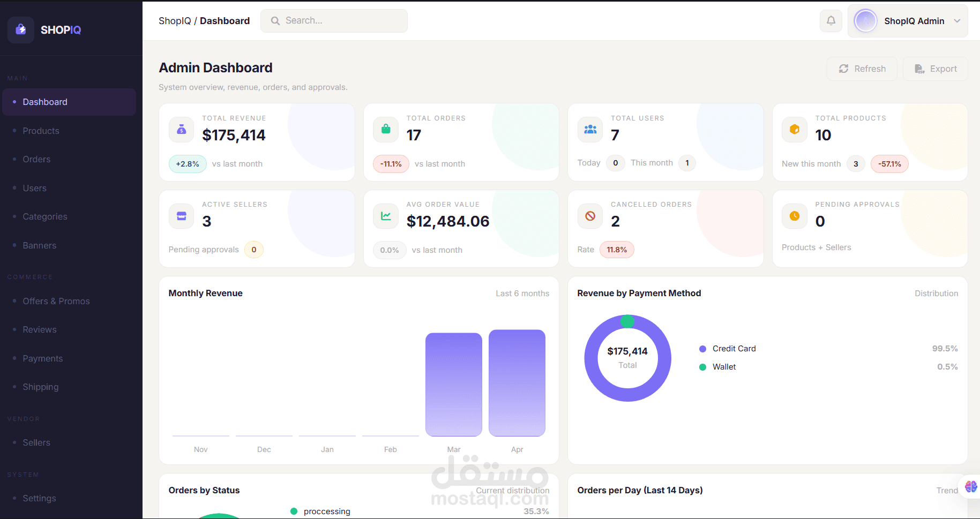Click the search magnifier icon

pos(275,21)
